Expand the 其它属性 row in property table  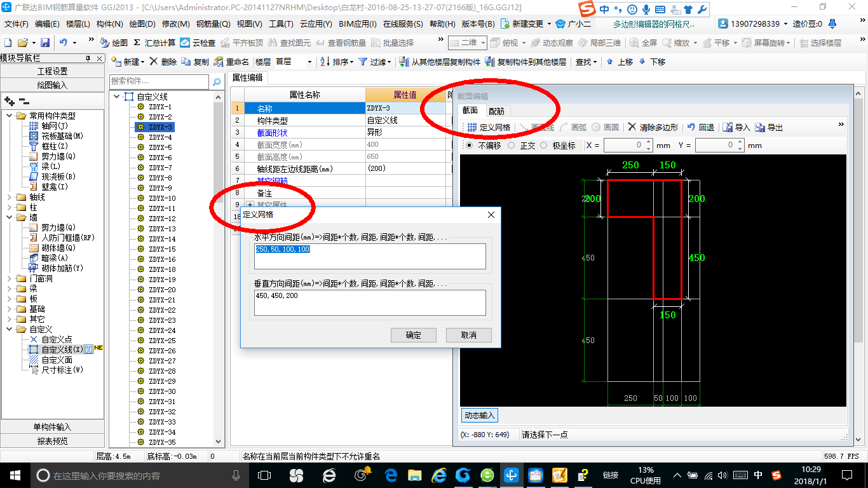(250, 205)
